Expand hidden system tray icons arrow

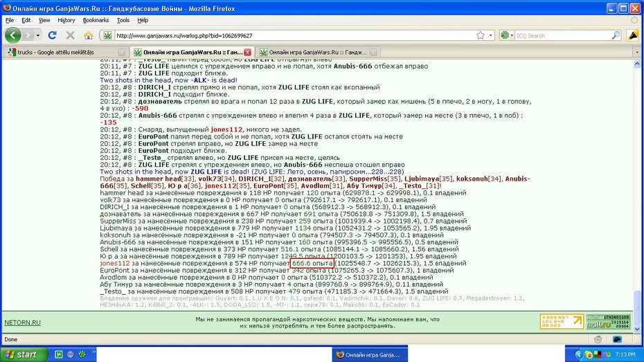click(x=579, y=354)
